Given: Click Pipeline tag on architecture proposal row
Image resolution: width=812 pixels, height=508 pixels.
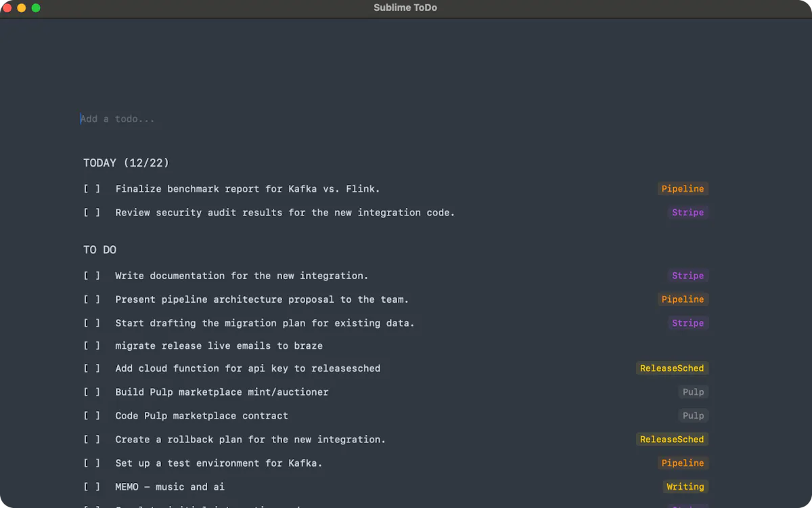Looking at the screenshot, I should click(683, 299).
